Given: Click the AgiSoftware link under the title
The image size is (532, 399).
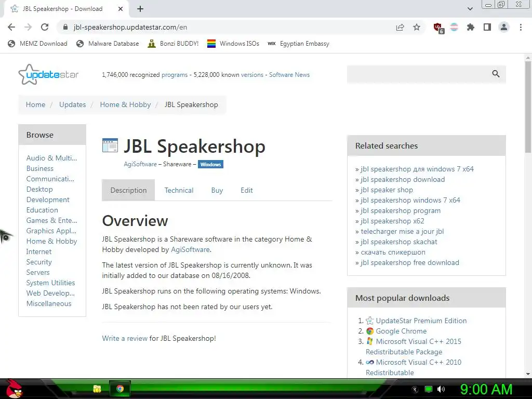Looking at the screenshot, I should point(140,164).
